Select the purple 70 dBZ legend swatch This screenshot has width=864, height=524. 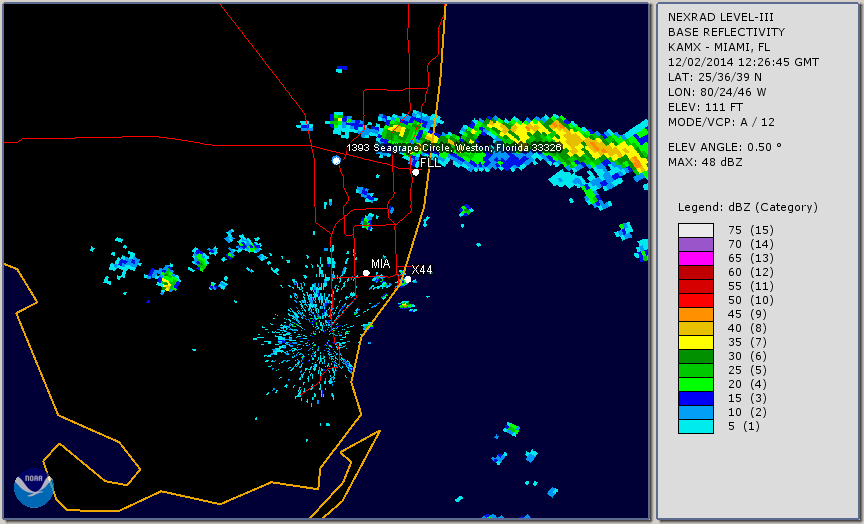[696, 244]
